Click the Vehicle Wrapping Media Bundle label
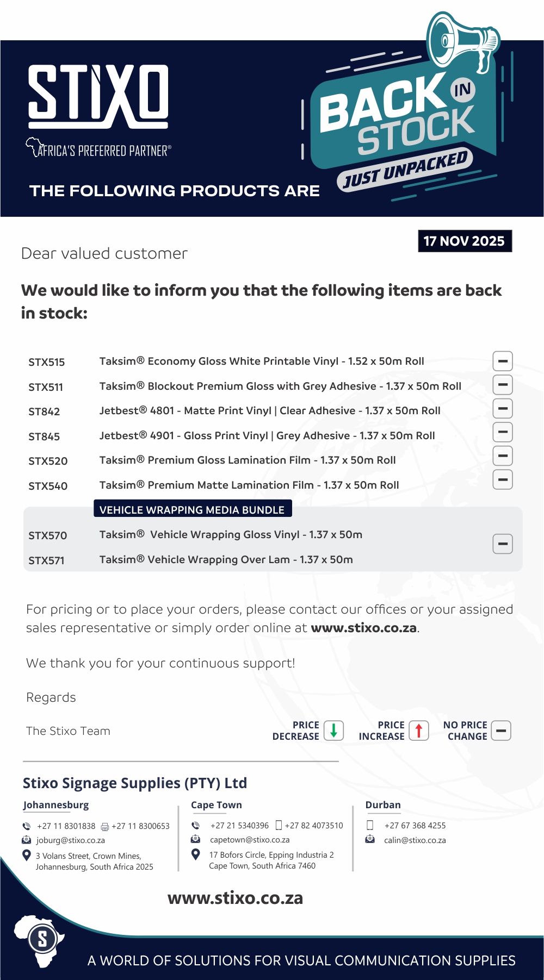 tap(193, 509)
